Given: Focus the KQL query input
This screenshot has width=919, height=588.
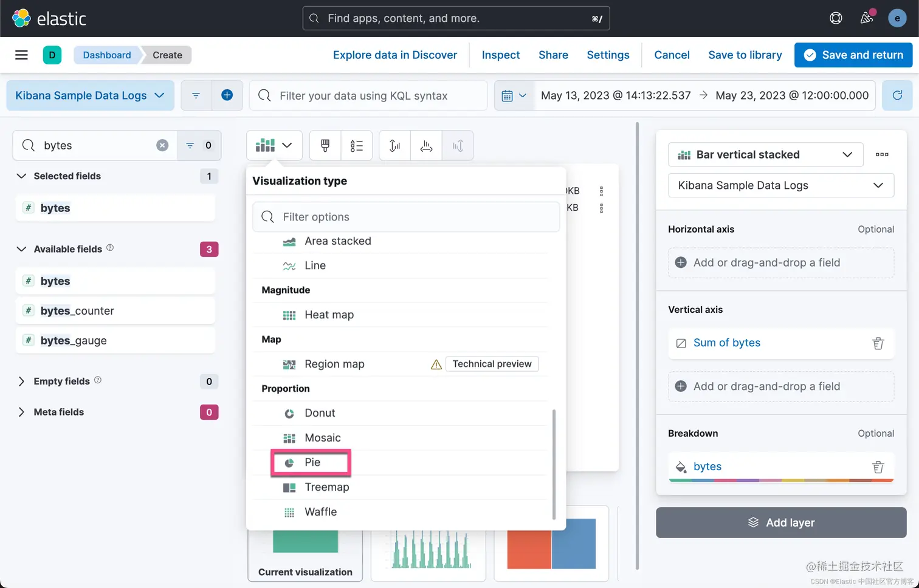Looking at the screenshot, I should (x=368, y=95).
